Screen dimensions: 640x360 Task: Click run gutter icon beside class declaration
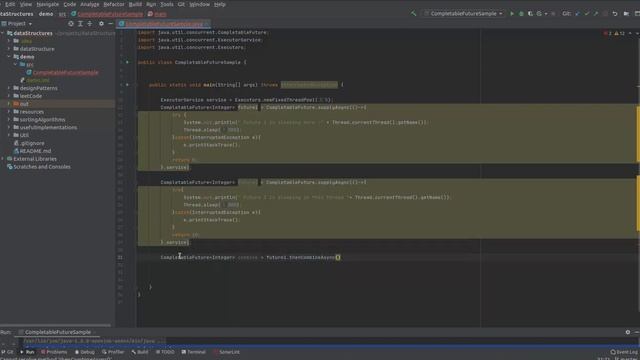coord(127,62)
